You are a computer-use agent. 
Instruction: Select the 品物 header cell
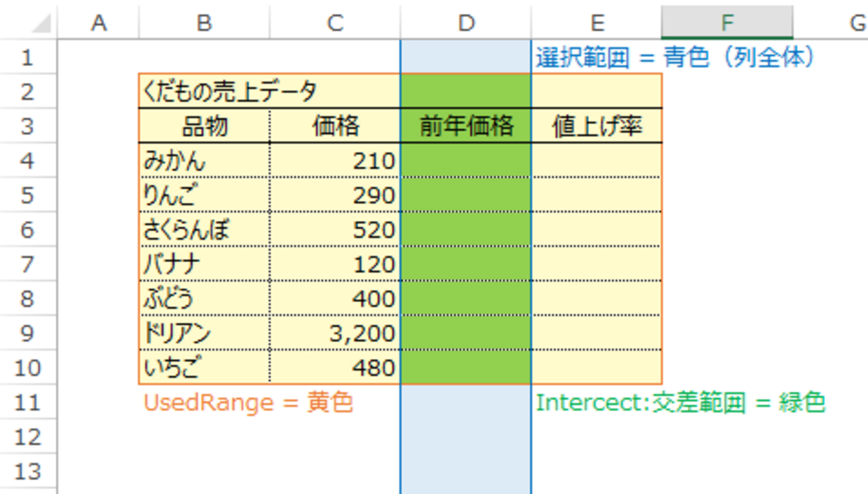tap(204, 126)
